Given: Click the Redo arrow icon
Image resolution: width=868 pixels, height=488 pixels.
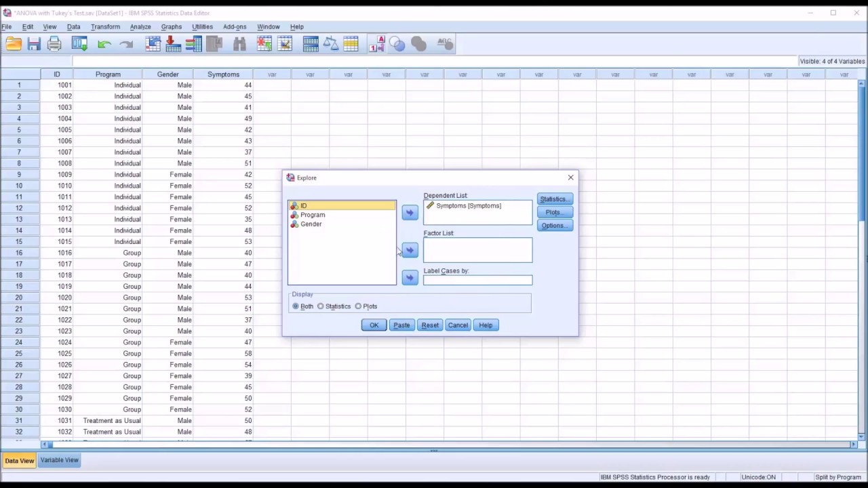Looking at the screenshot, I should pos(126,44).
